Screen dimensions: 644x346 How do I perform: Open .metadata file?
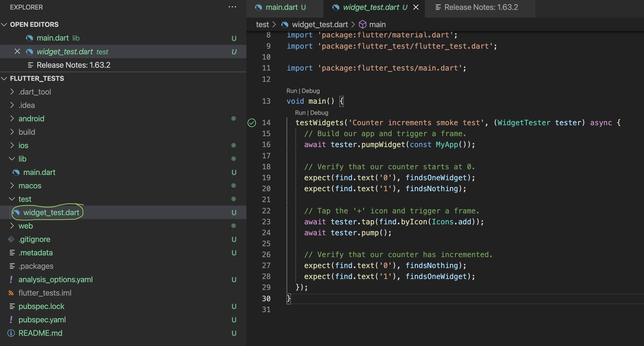pos(123,253)
